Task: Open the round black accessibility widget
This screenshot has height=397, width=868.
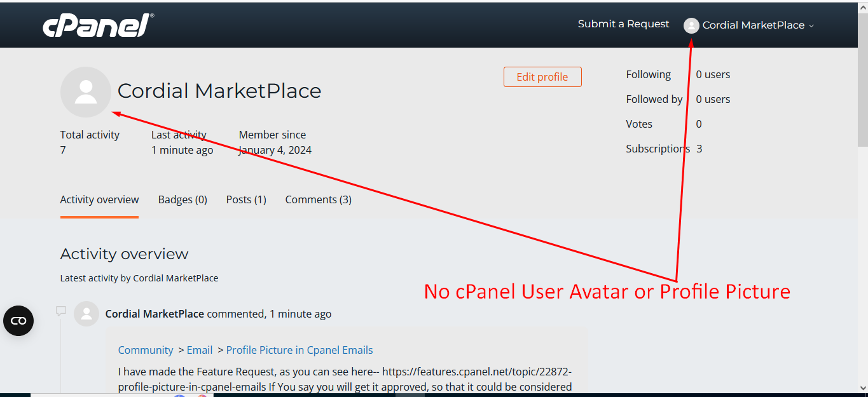Action: [18, 321]
